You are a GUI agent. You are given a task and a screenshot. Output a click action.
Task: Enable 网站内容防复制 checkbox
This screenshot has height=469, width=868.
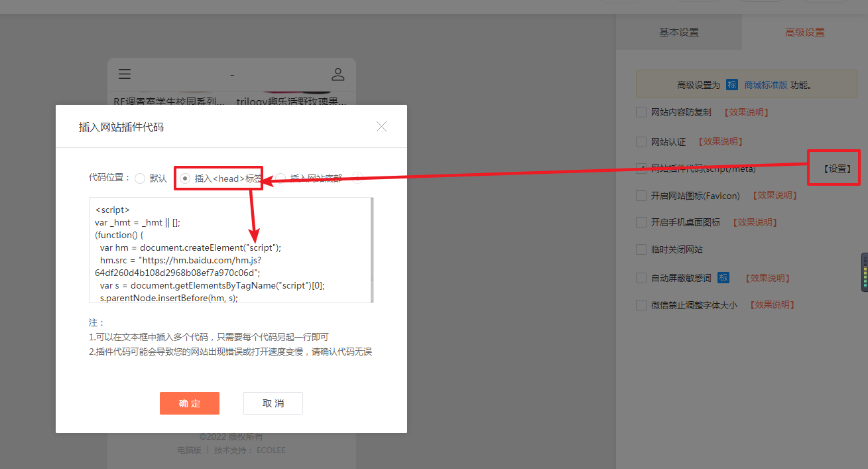tap(641, 112)
